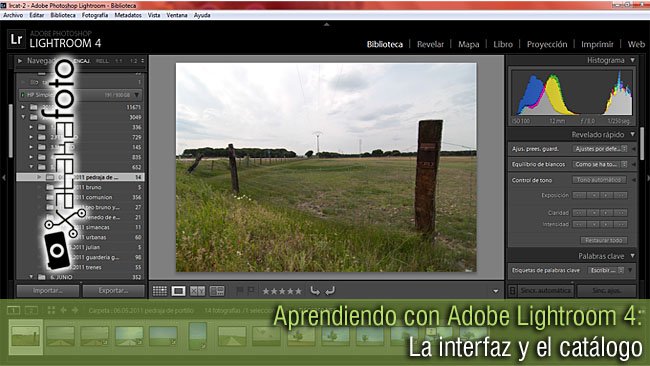
Task: Increase Exposición by a large step
Action: [621, 195]
